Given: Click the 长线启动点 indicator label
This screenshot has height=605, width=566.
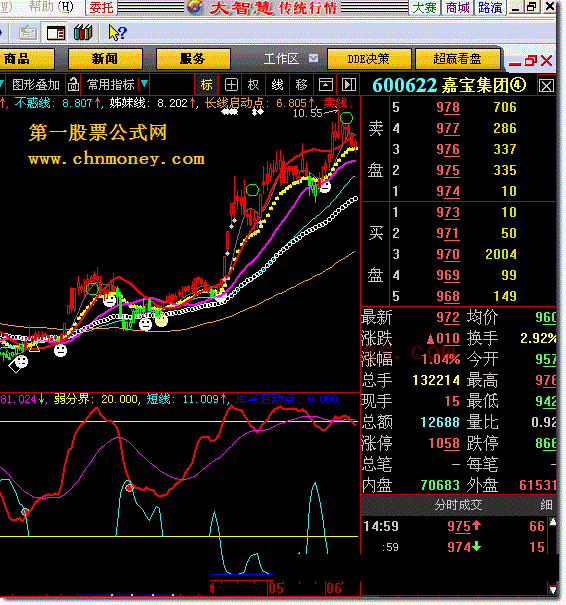Looking at the screenshot, I should click(x=234, y=103).
